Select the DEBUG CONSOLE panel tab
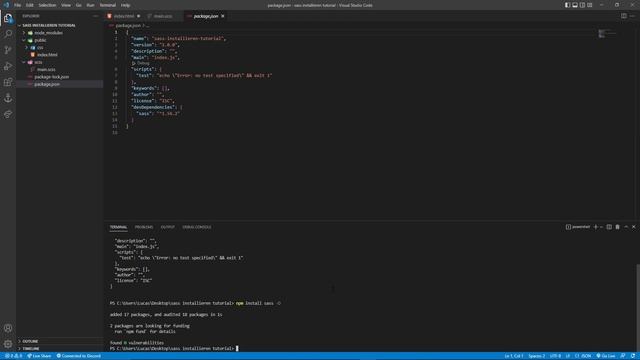The width and height of the screenshot is (640, 360). tap(197, 227)
